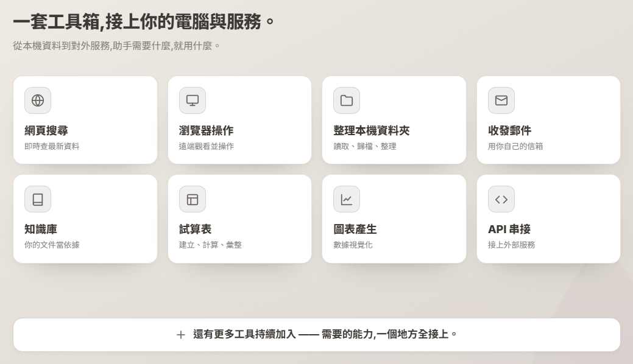This screenshot has width=633, height=364.
Task: Open the 還有更多工具持續加入 banner
Action: 317,335
